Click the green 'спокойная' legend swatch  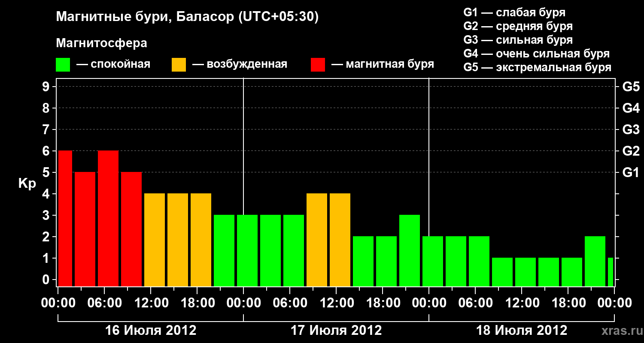click(x=63, y=65)
